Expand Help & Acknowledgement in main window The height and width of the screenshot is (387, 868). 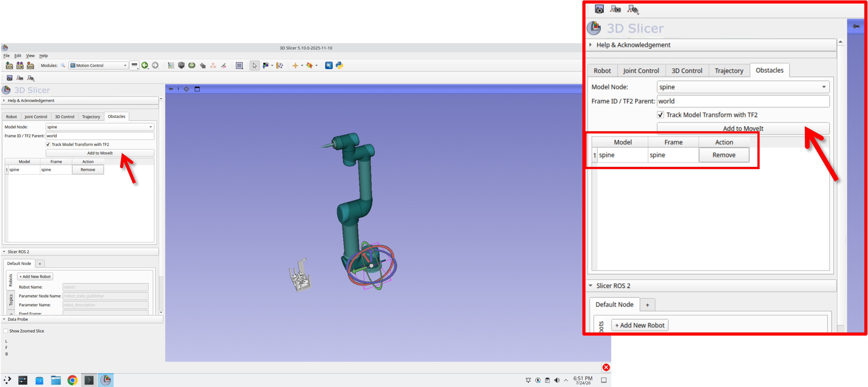[80, 100]
